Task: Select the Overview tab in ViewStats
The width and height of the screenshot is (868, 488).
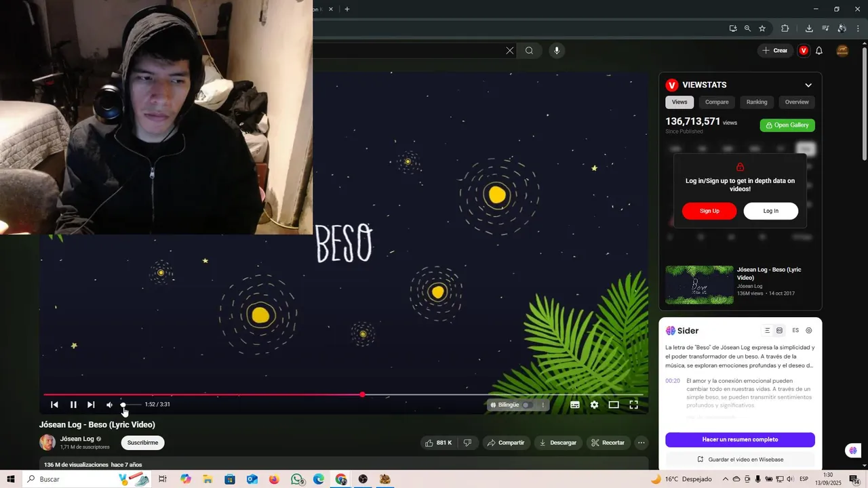Action: click(797, 102)
